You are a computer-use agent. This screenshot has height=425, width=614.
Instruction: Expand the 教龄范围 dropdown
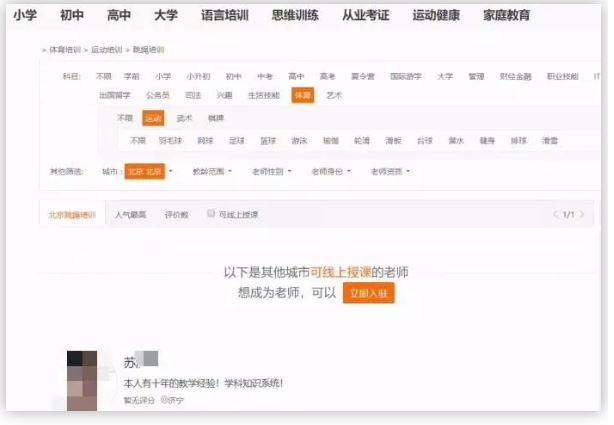click(x=211, y=171)
